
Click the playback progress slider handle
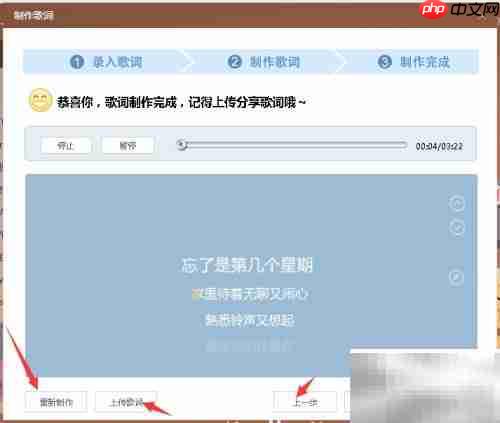coord(182,145)
